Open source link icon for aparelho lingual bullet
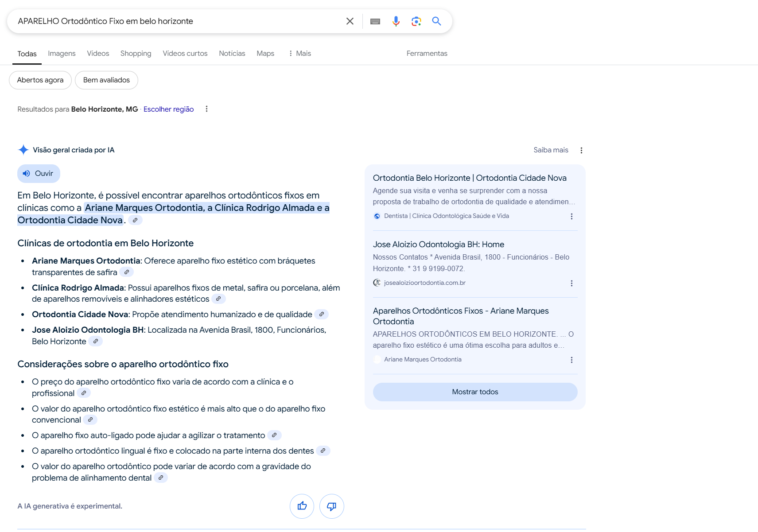The height and width of the screenshot is (532, 758). [323, 450]
